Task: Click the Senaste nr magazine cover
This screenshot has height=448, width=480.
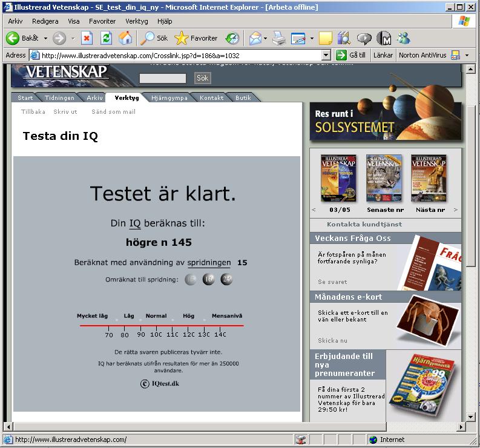Action: [384, 178]
